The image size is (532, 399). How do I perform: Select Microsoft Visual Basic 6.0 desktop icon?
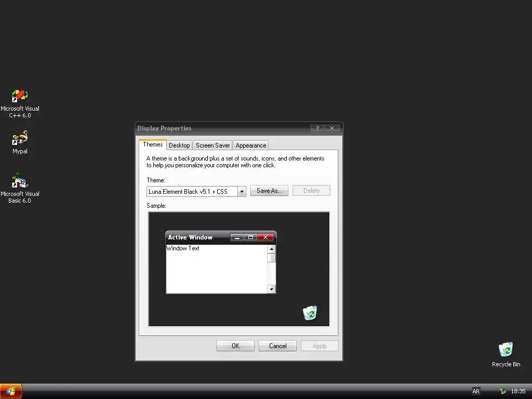[x=20, y=188]
